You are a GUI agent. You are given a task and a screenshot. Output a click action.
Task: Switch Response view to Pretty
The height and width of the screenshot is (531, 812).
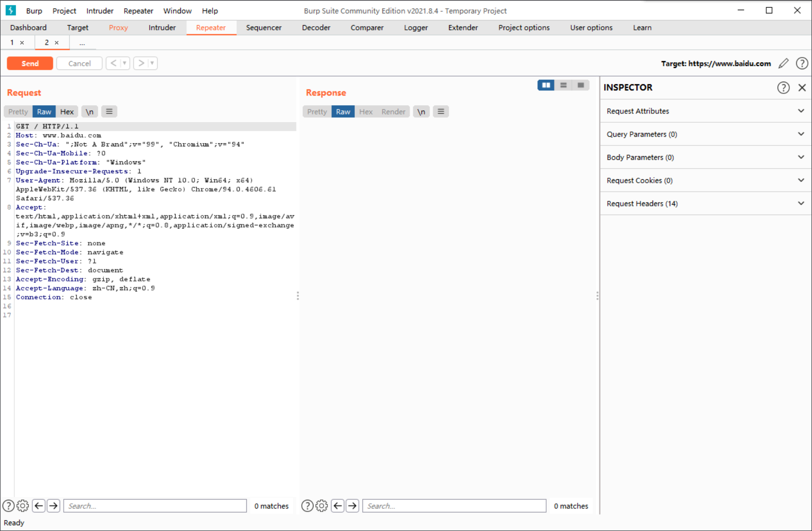tap(317, 111)
